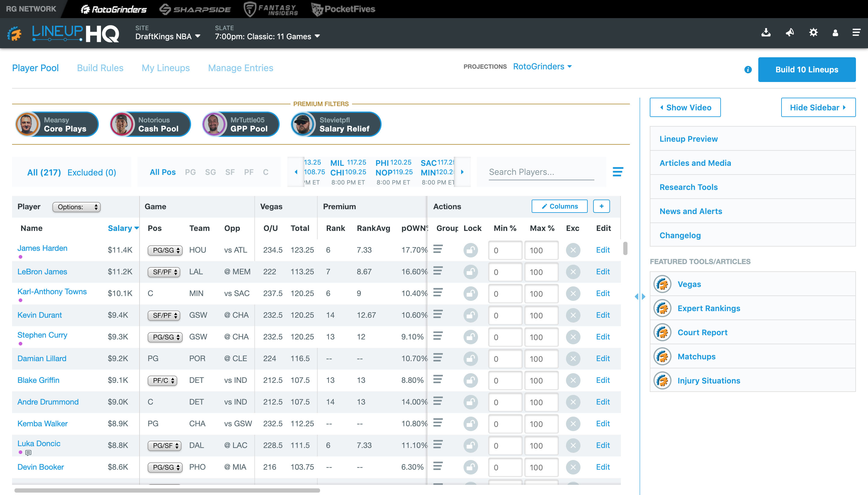This screenshot has width=868, height=495.
Task: Click sidebar resize arrows handle
Action: (x=640, y=296)
